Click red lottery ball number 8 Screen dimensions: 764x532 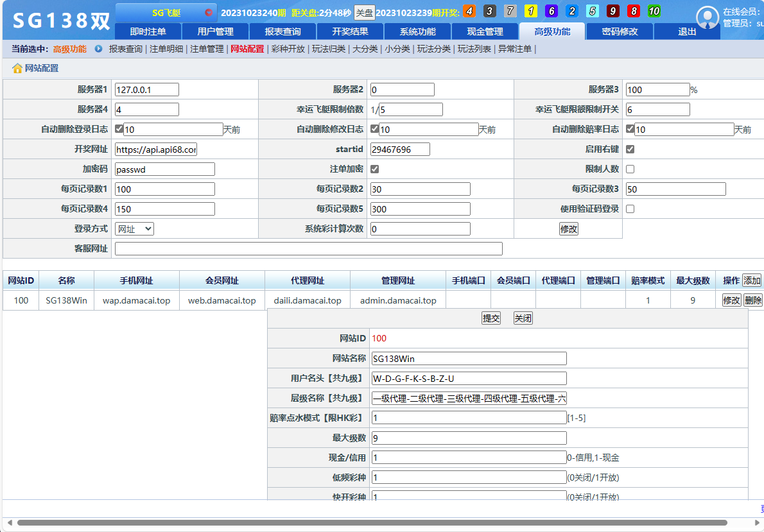(634, 11)
